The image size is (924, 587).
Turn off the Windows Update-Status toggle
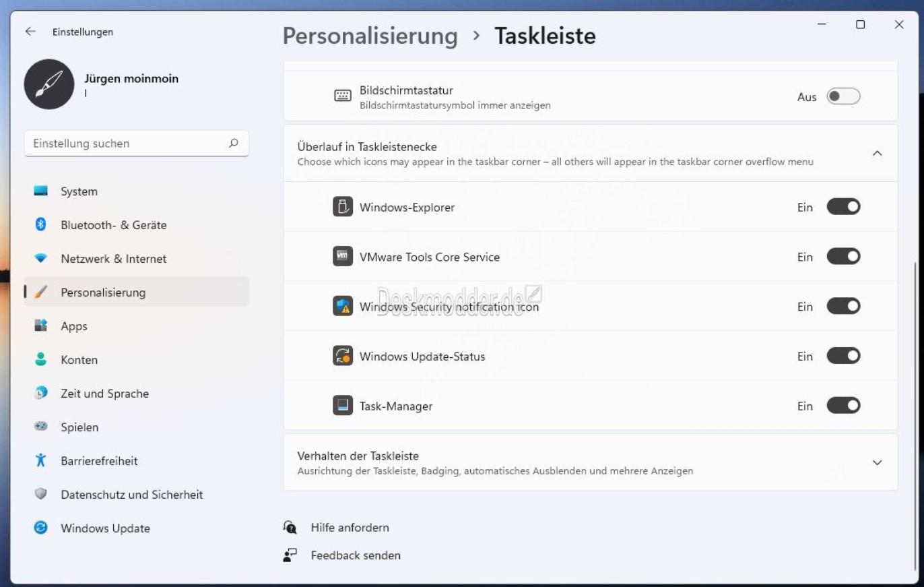843,357
